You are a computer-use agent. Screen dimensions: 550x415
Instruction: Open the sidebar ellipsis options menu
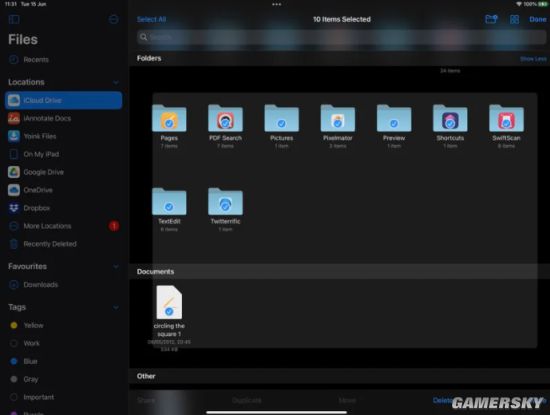point(113,19)
